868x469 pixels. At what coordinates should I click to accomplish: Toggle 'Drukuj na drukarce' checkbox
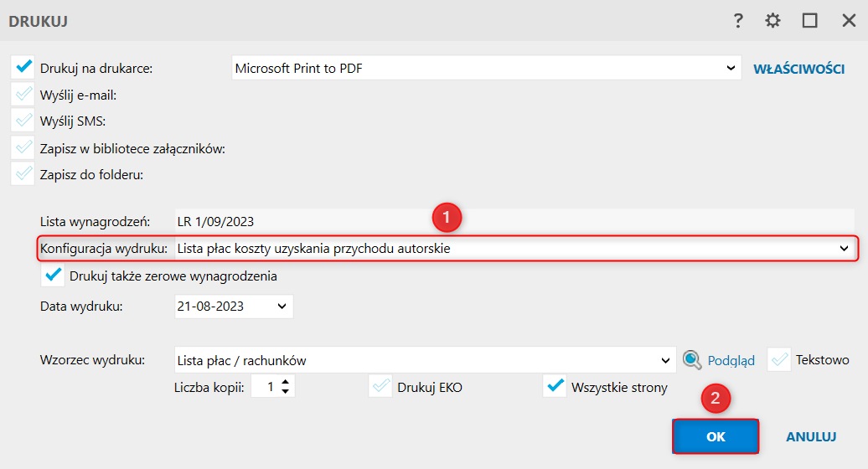pyautogui.click(x=23, y=67)
